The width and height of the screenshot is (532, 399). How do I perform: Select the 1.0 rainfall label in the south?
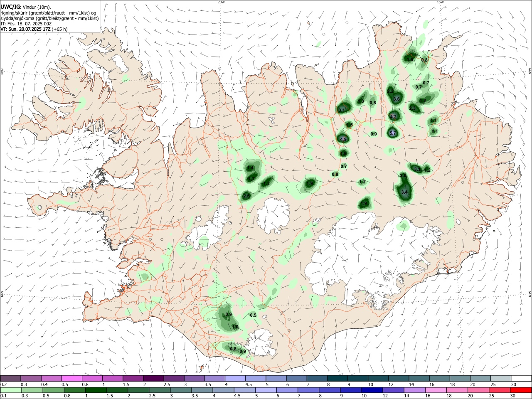pos(235,327)
